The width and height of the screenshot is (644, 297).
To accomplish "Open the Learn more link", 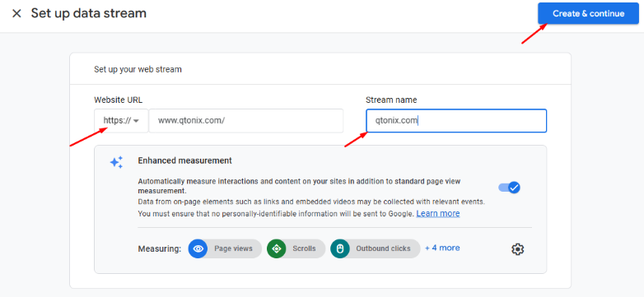I will pyautogui.click(x=438, y=214).
